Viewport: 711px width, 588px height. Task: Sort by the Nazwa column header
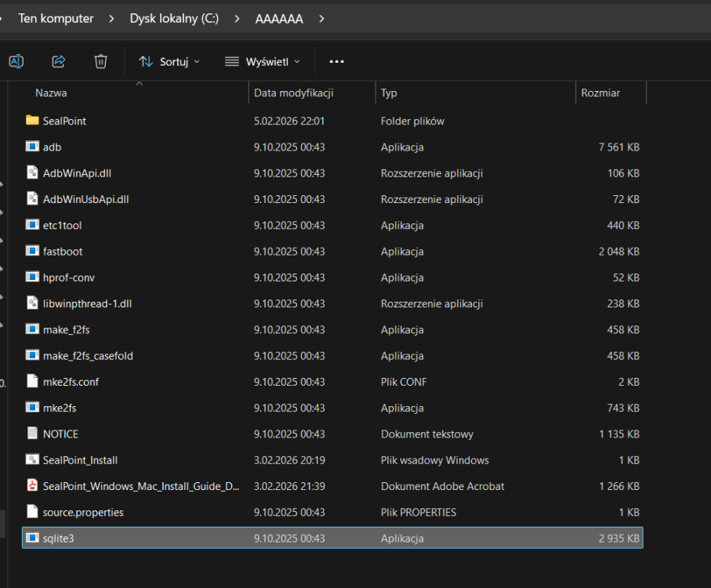click(51, 93)
